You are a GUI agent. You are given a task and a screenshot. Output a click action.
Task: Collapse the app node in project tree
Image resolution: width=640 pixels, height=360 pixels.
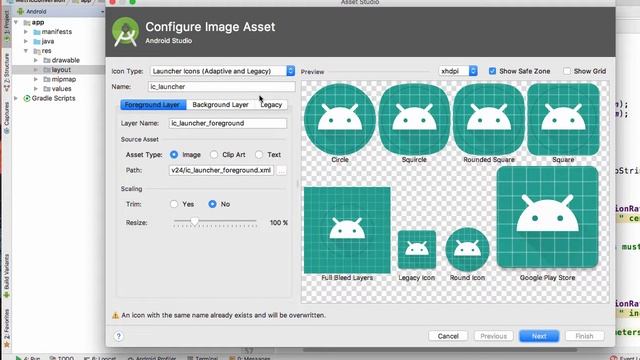click(x=16, y=22)
